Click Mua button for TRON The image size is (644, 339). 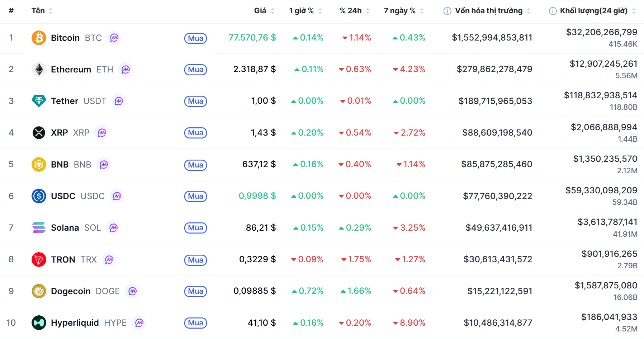195,260
